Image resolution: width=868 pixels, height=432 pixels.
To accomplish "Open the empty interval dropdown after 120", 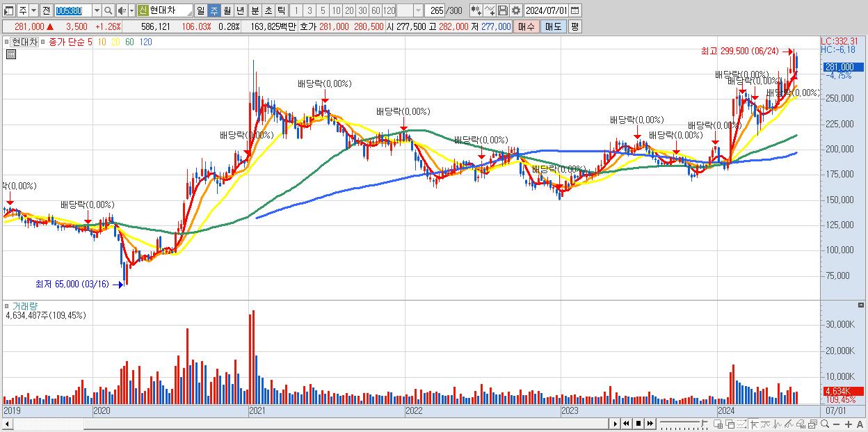I will 418,10.
